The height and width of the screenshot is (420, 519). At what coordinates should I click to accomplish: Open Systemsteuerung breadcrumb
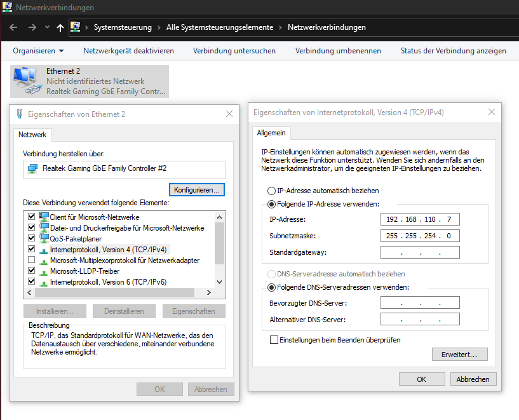[123, 27]
